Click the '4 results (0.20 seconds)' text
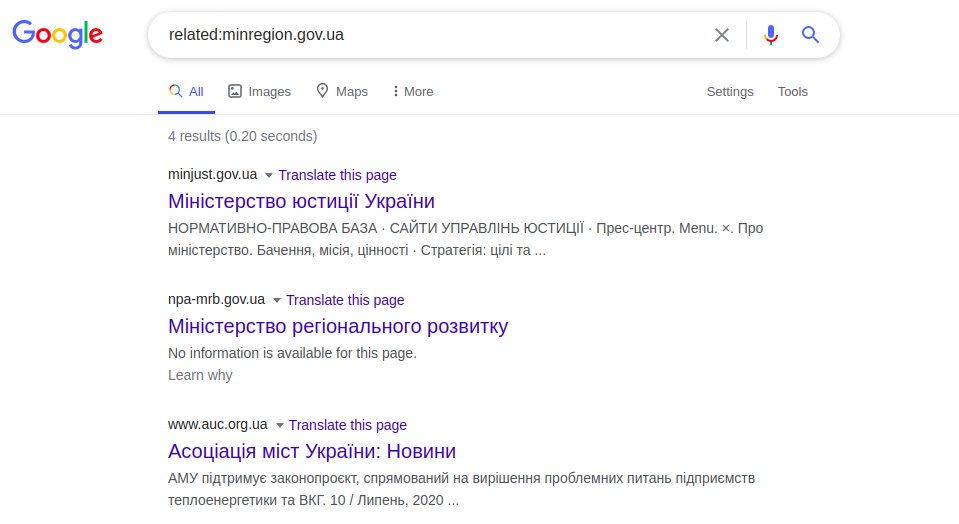The width and height of the screenshot is (959, 524). click(243, 136)
